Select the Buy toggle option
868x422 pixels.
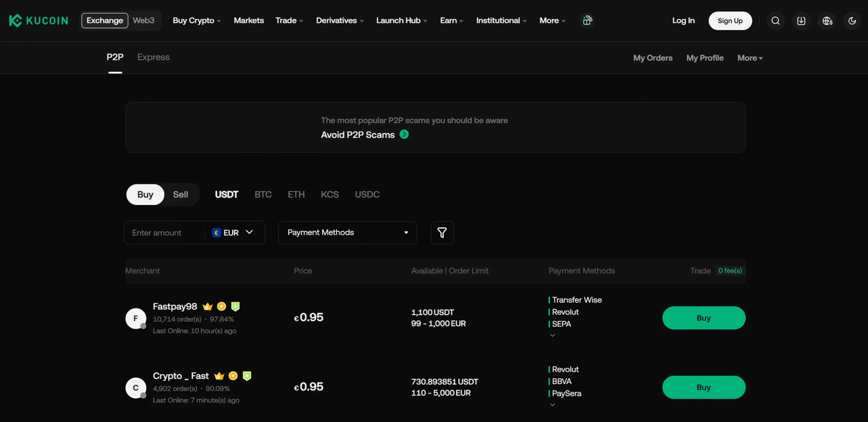145,195
